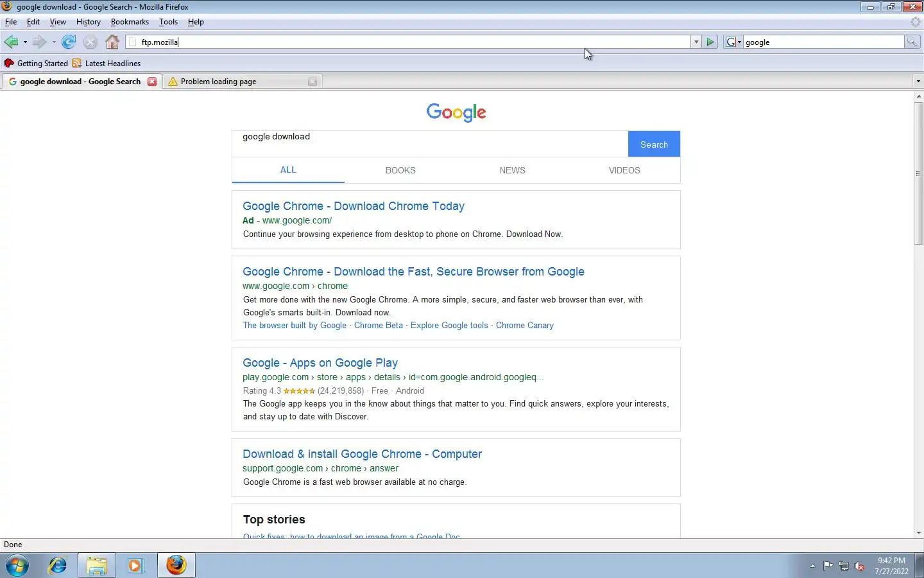Screen dimensions: 924x578
Task: Click the www.google.com › chrome URL text
Action: 295,286
